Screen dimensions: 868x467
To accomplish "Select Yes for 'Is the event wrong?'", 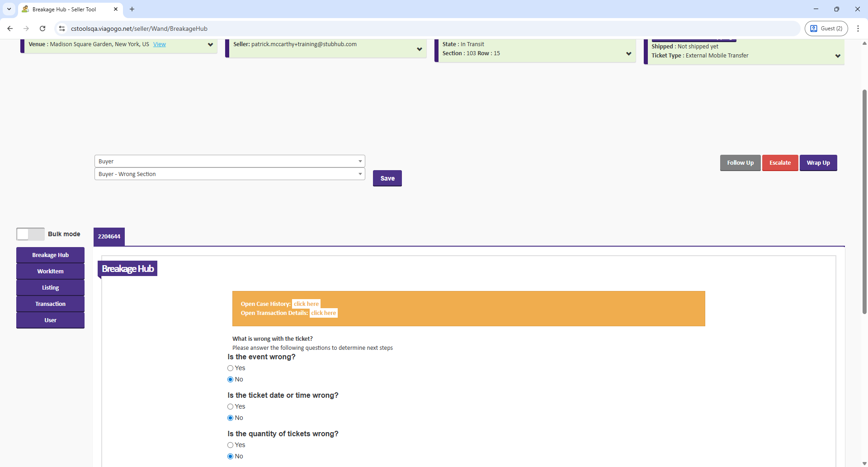I will coord(231,368).
